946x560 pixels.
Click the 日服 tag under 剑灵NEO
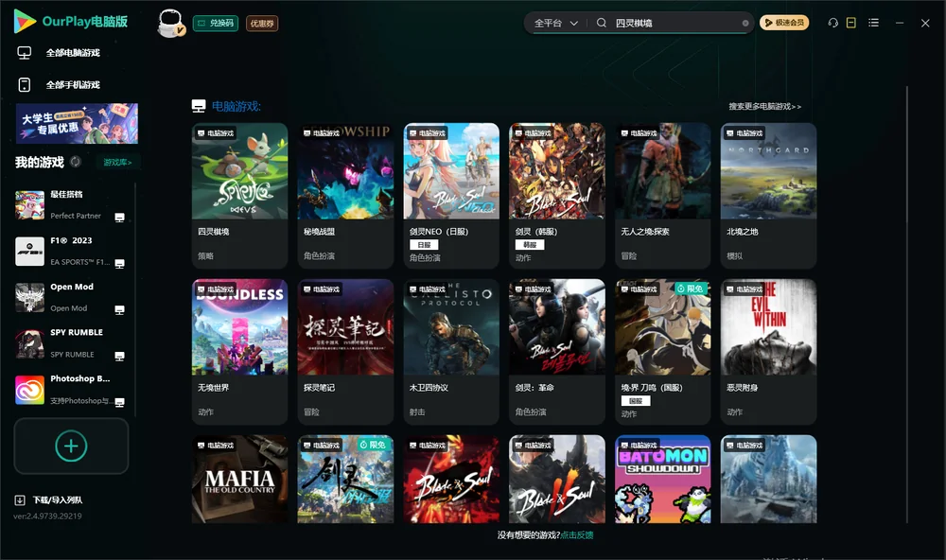click(424, 244)
